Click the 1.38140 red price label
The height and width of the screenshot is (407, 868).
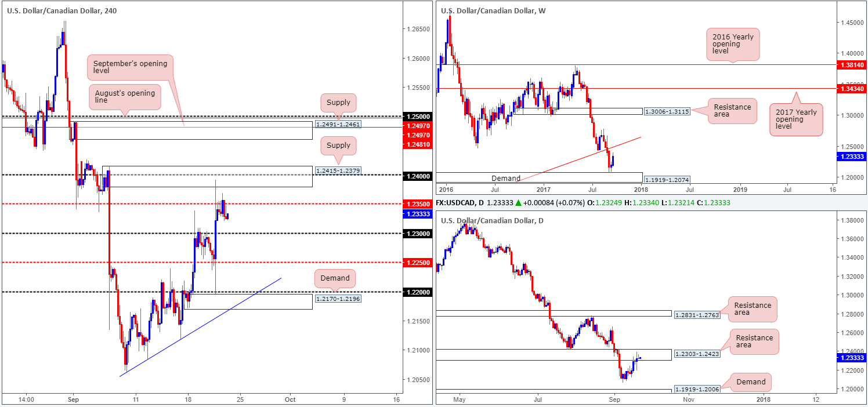(x=853, y=66)
